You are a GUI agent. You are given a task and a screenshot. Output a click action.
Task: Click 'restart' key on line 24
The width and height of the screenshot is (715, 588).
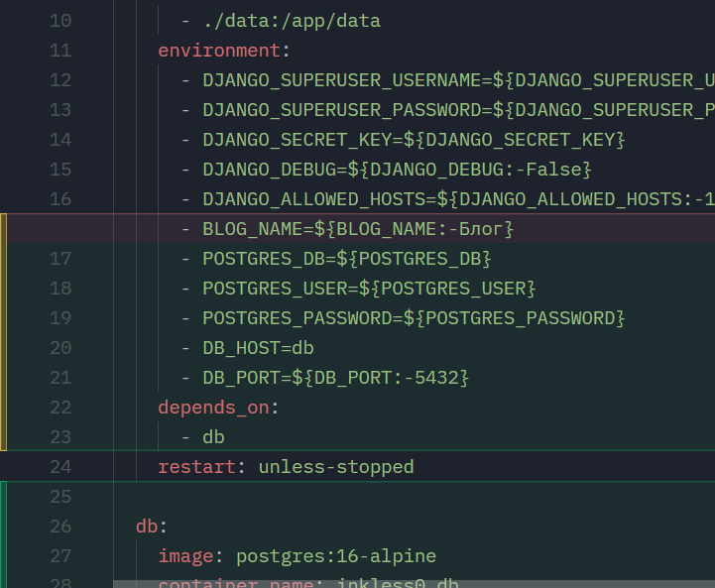click(x=196, y=467)
